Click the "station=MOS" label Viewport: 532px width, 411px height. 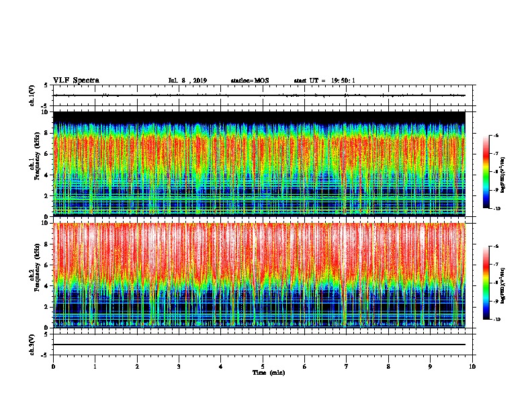[250, 81]
